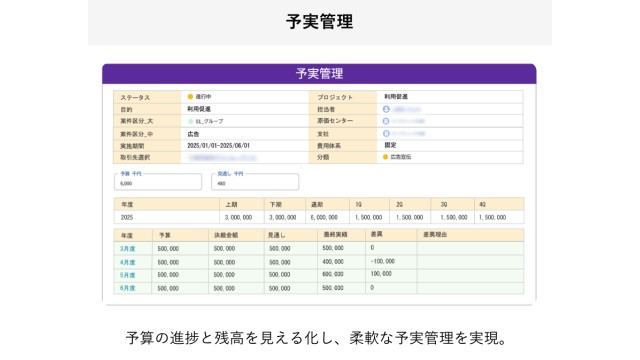Click the 原価センター label cell

point(343,121)
